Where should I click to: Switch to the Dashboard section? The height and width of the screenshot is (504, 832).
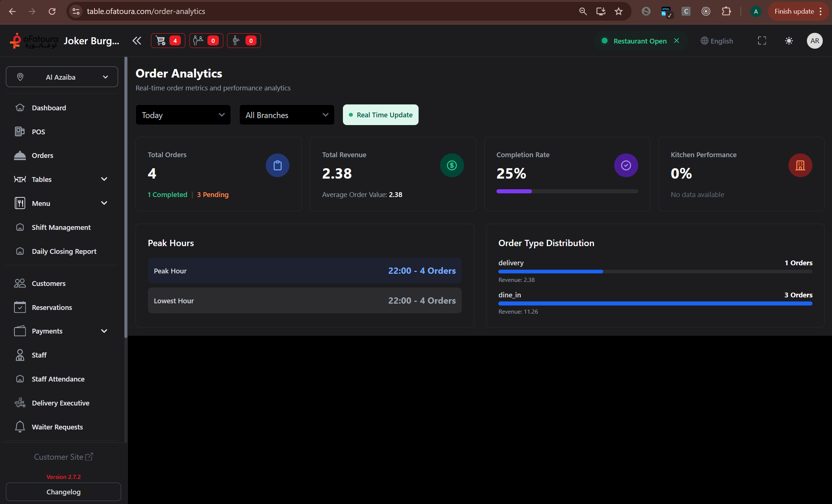click(49, 108)
